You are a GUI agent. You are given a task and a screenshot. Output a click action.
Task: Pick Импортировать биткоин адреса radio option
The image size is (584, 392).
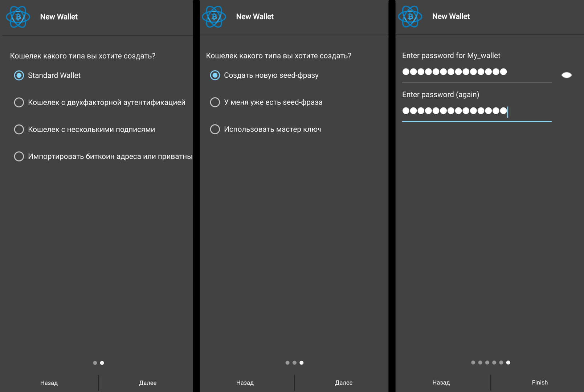19,156
